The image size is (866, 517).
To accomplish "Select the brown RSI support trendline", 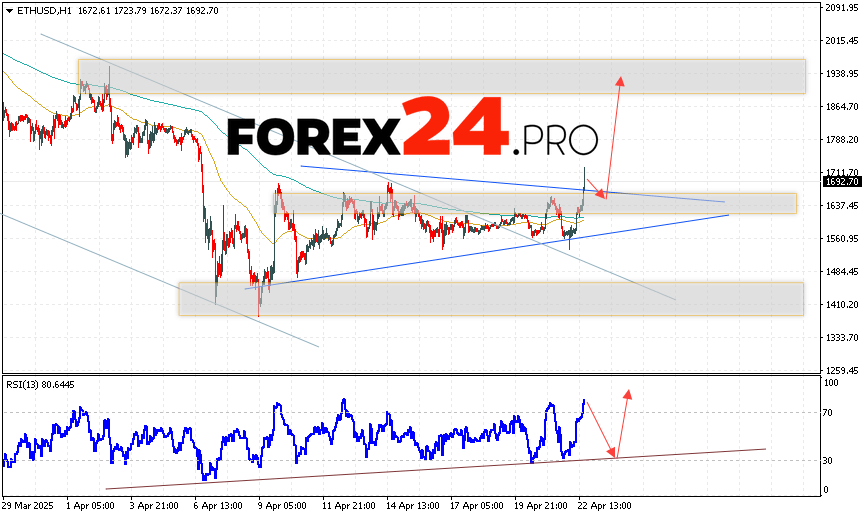I will (400, 470).
